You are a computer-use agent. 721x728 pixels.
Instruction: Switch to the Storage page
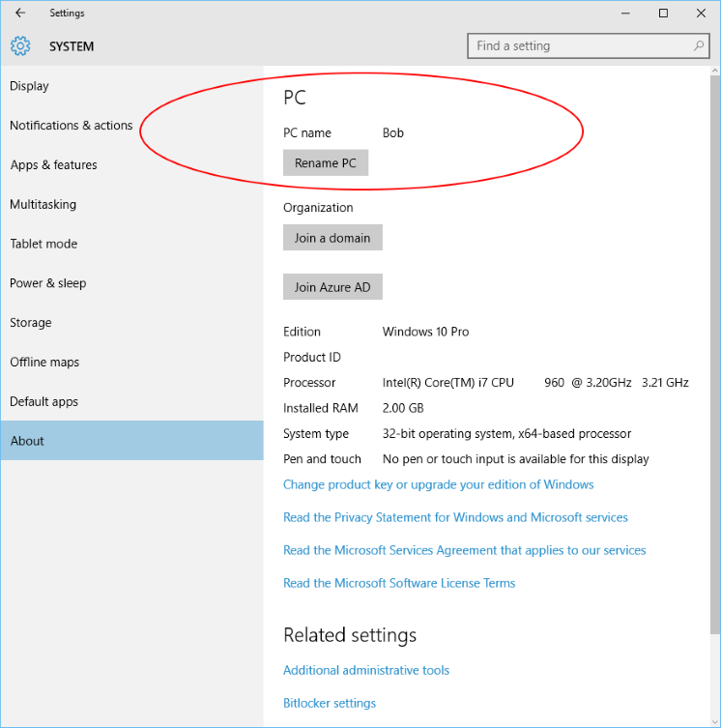click(31, 323)
